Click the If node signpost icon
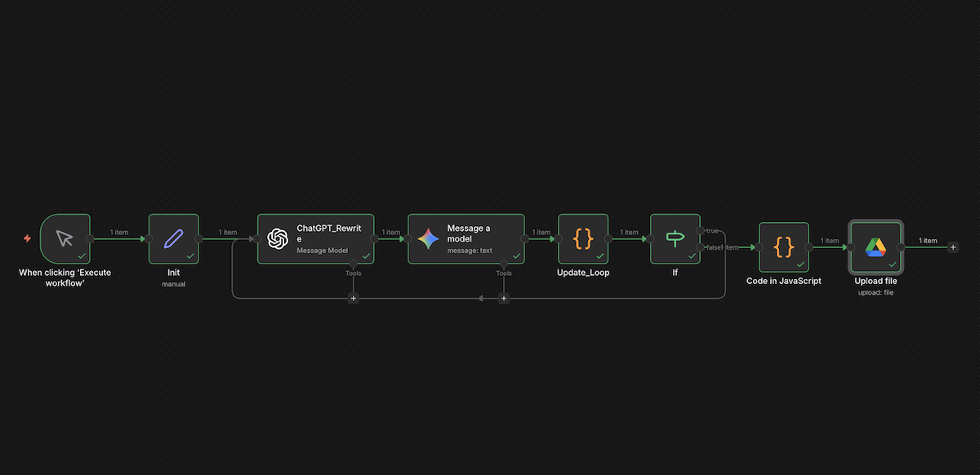 675,238
